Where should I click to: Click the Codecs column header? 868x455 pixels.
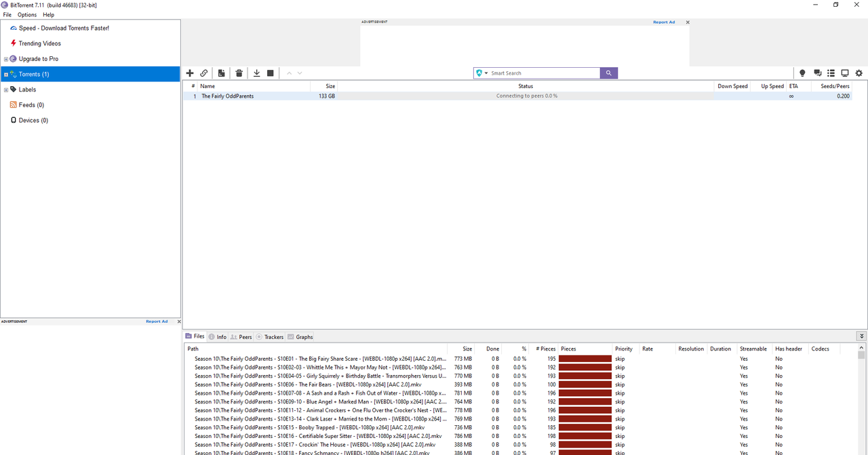(821, 349)
